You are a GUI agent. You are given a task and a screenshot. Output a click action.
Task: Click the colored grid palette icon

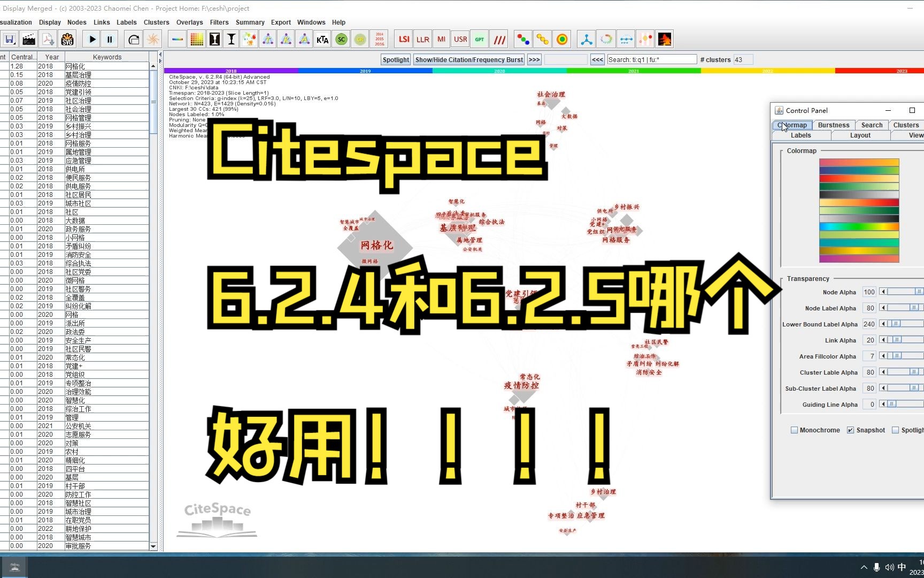click(197, 39)
